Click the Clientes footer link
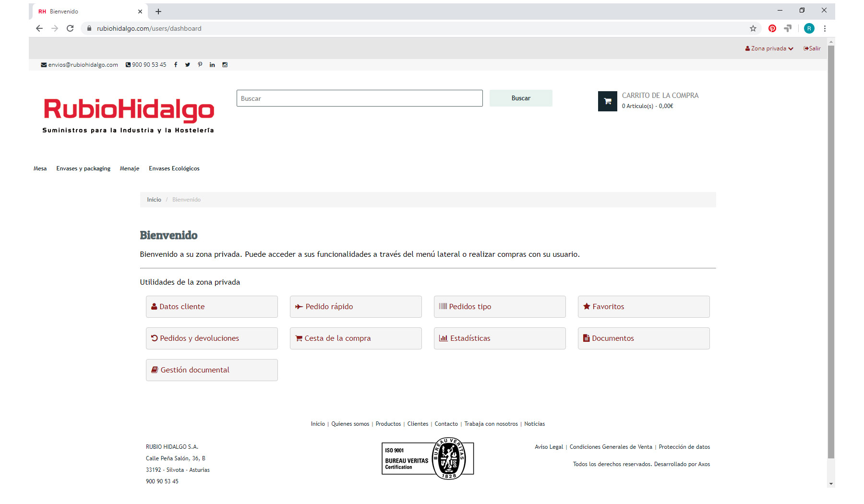This screenshot has width=864, height=504. pos(418,424)
